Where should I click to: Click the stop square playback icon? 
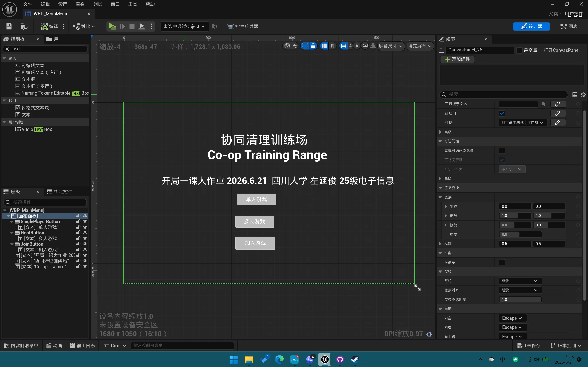click(132, 26)
